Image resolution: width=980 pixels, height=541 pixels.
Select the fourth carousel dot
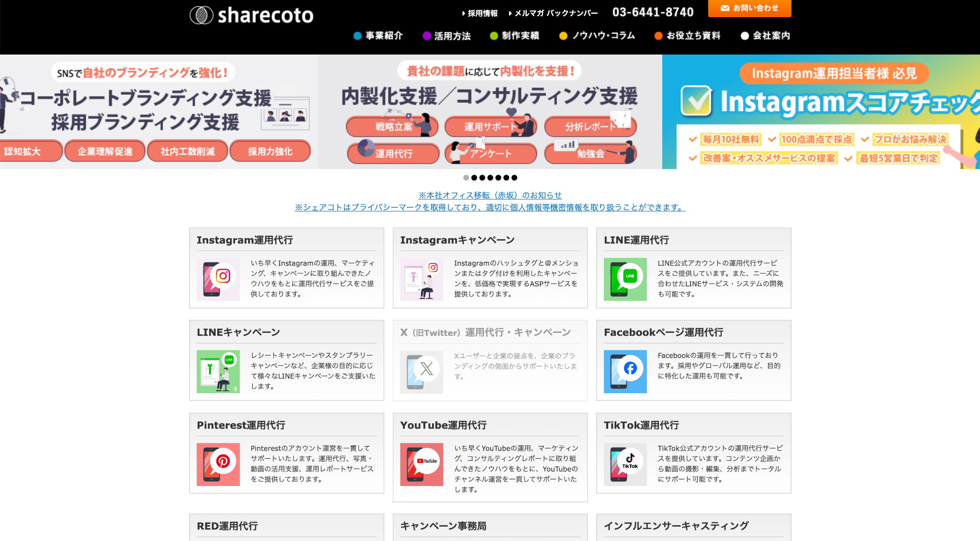point(490,177)
